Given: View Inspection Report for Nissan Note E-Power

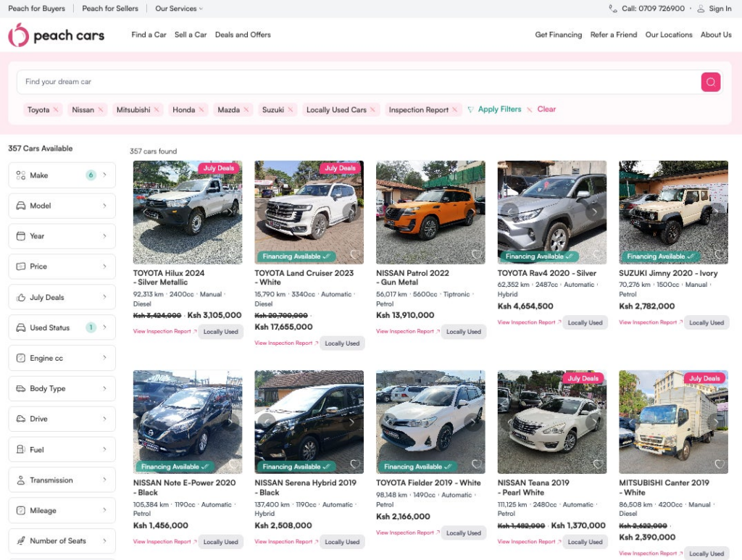Looking at the screenshot, I should (164, 542).
